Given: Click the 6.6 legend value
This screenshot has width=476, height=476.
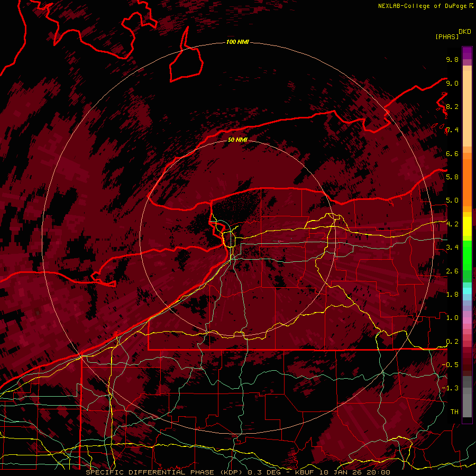Looking at the screenshot, I should 452,153.
